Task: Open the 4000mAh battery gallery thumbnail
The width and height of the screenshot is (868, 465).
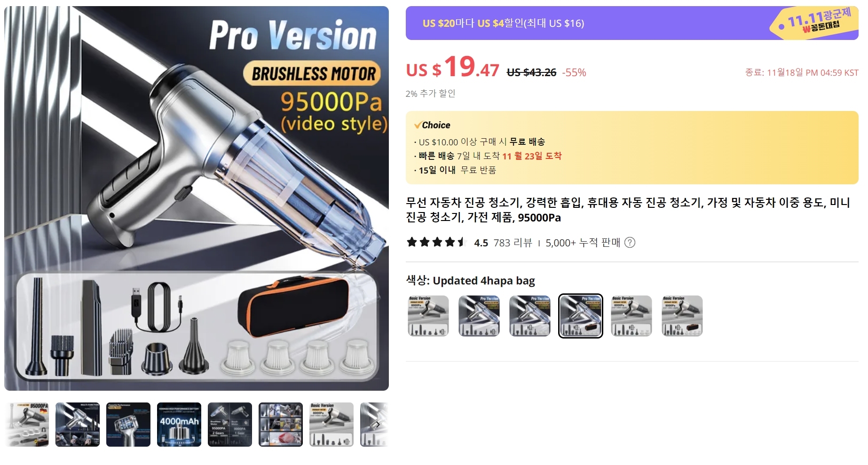Action: click(179, 425)
